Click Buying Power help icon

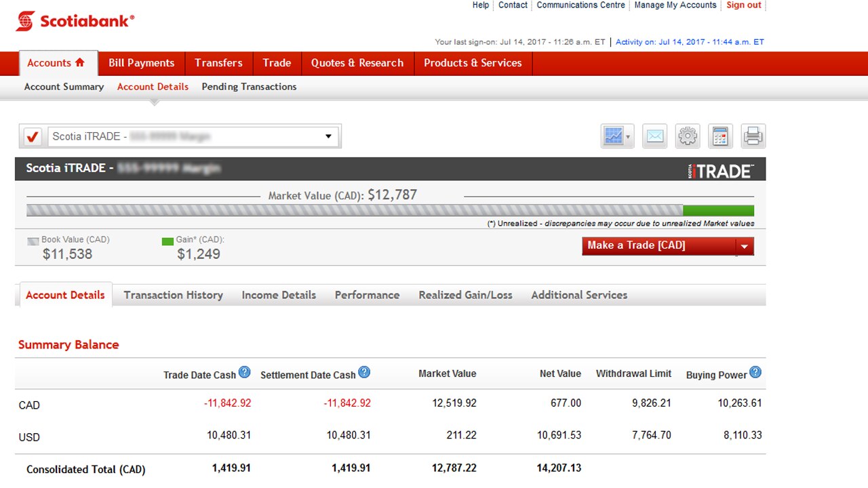(x=755, y=372)
